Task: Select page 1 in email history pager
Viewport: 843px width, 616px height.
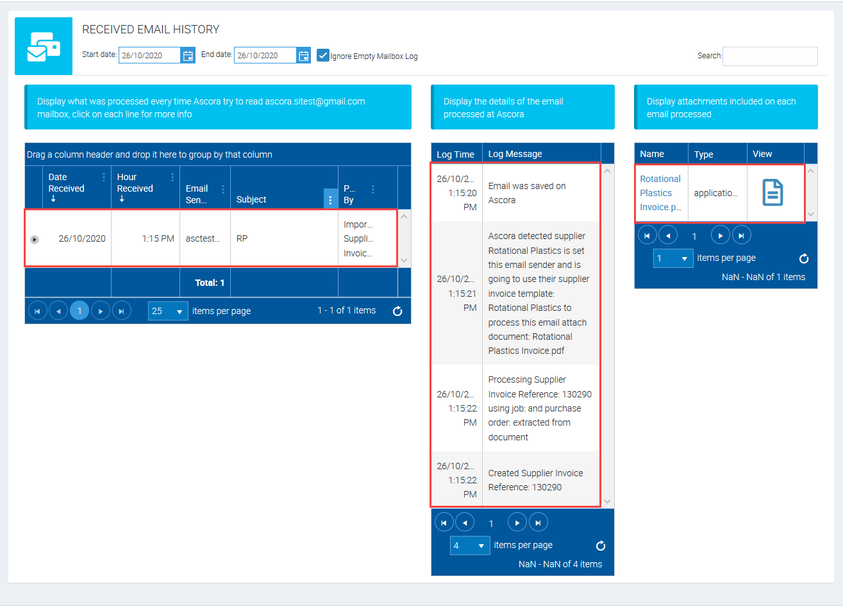Action: pyautogui.click(x=79, y=311)
